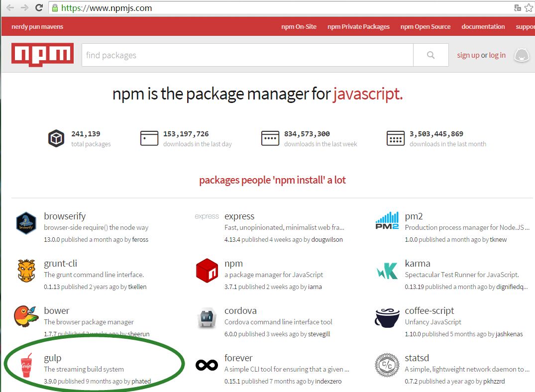Open author indexzero profile link
The width and height of the screenshot is (535, 392).
[328, 381]
